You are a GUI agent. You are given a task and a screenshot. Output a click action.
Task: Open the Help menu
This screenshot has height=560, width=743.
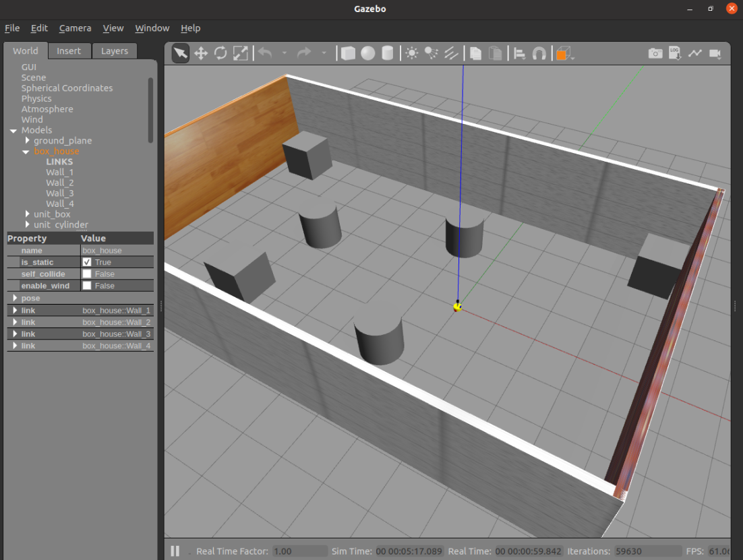191,28
